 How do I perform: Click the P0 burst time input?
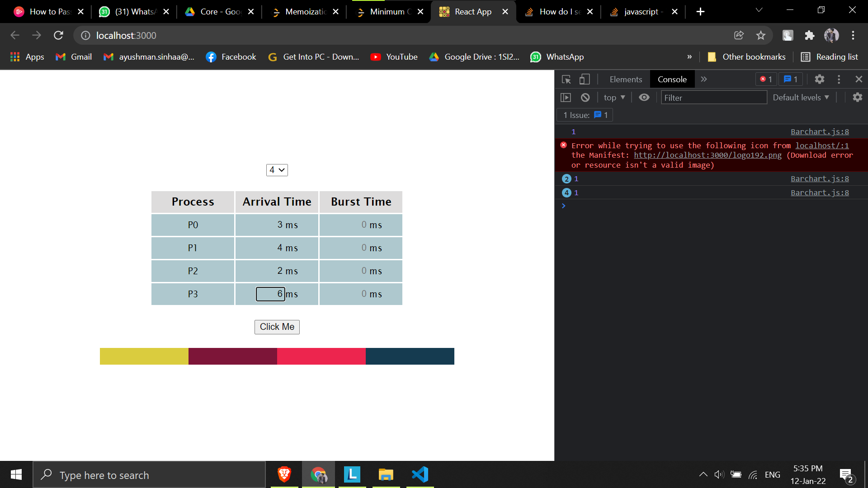pos(354,225)
